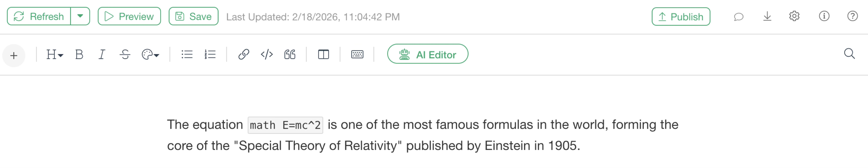The height and width of the screenshot is (168, 868).
Task: Insert a bulleted list
Action: click(x=187, y=54)
